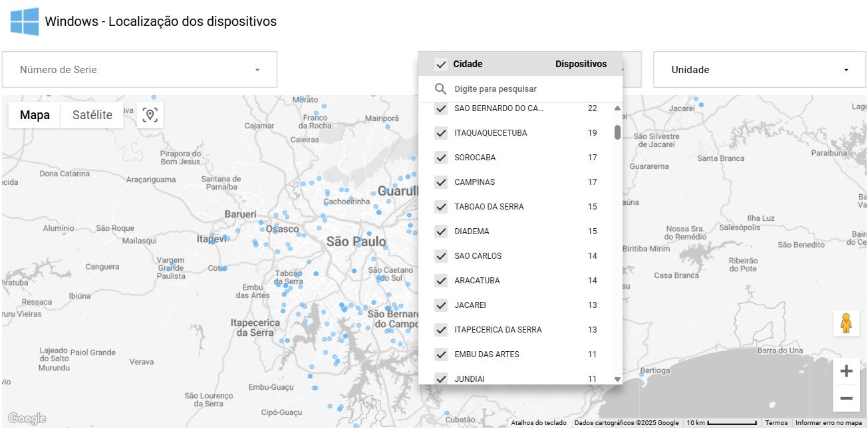Deselect the DIADEMA checkbox

pos(440,231)
